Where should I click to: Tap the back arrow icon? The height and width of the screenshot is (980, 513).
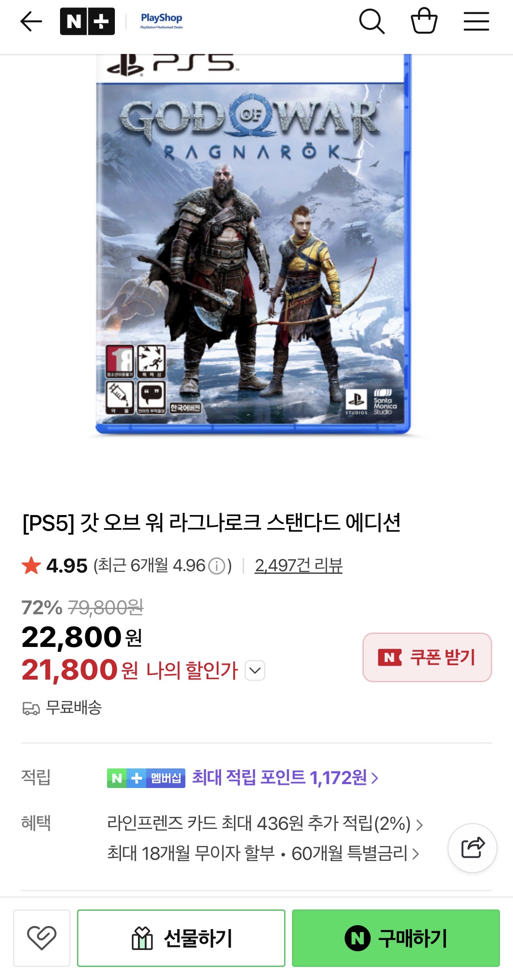(31, 21)
